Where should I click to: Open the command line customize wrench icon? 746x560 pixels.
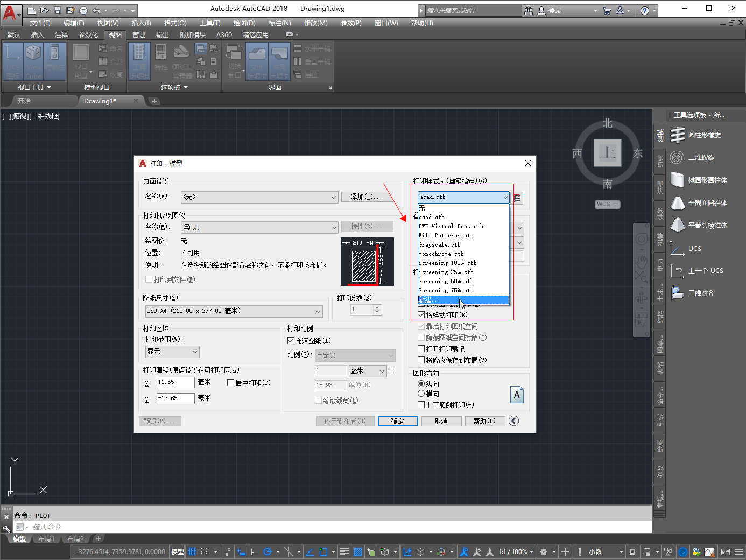click(6, 528)
